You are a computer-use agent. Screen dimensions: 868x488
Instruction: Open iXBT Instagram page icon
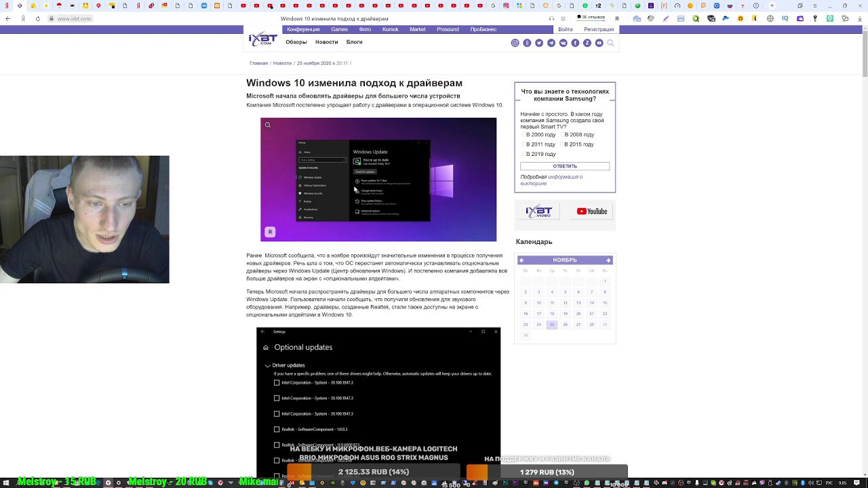[x=515, y=43]
